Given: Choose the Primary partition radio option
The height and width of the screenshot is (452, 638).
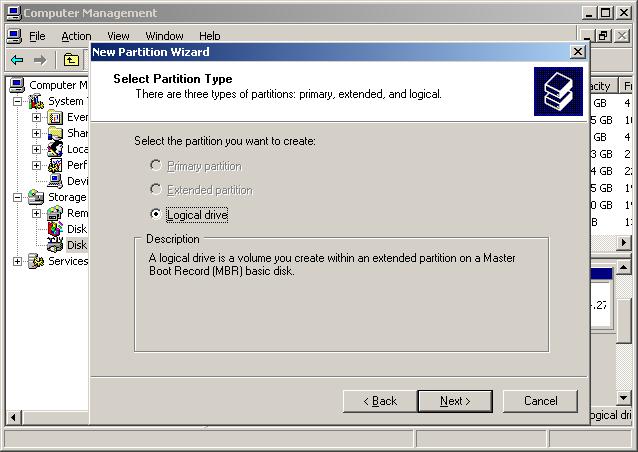Looking at the screenshot, I should (x=155, y=165).
